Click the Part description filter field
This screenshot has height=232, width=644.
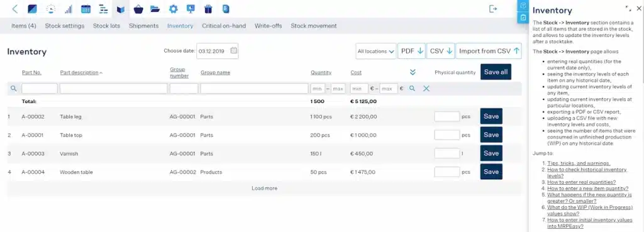point(114,88)
